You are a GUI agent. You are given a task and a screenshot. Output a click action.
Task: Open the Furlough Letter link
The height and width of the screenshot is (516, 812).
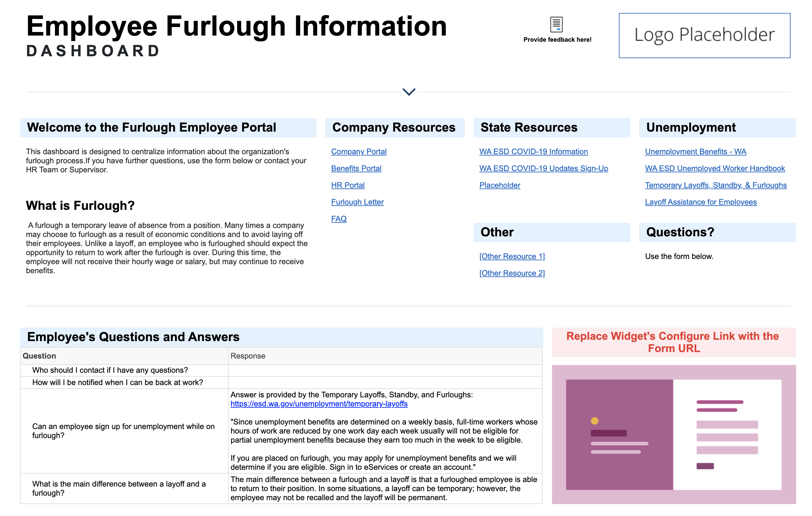[357, 202]
